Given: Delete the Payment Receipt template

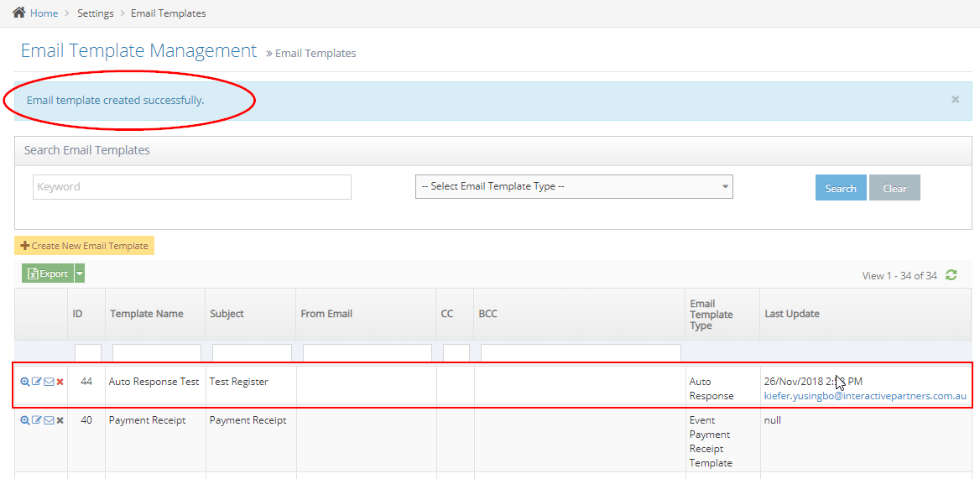Looking at the screenshot, I should [60, 420].
